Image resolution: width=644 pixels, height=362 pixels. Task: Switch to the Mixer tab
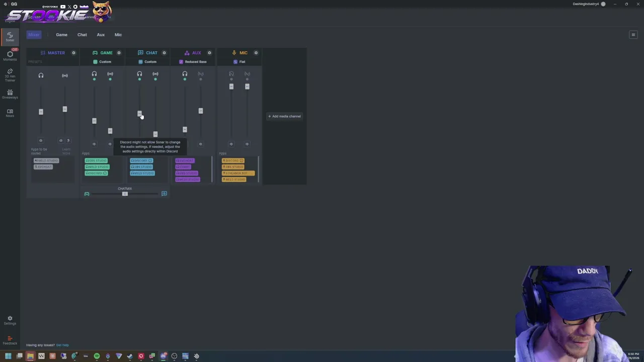click(x=34, y=35)
